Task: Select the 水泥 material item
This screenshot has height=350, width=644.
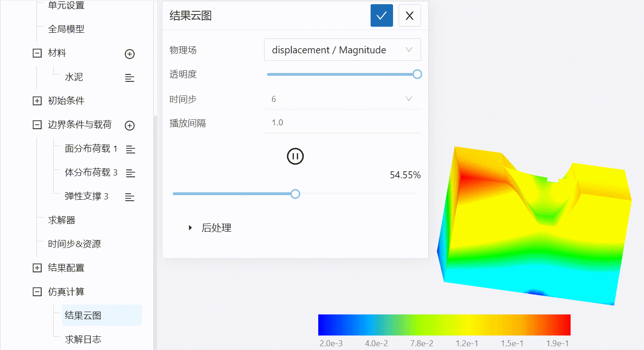Action: pos(74,77)
